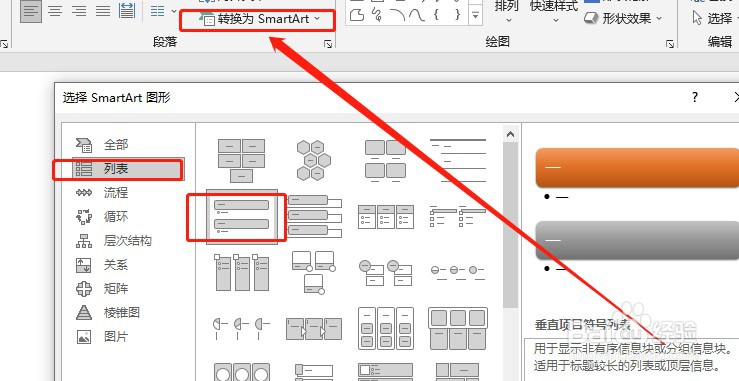Choose the stacked list layout
The width and height of the screenshot is (739, 381).
[x=386, y=273]
